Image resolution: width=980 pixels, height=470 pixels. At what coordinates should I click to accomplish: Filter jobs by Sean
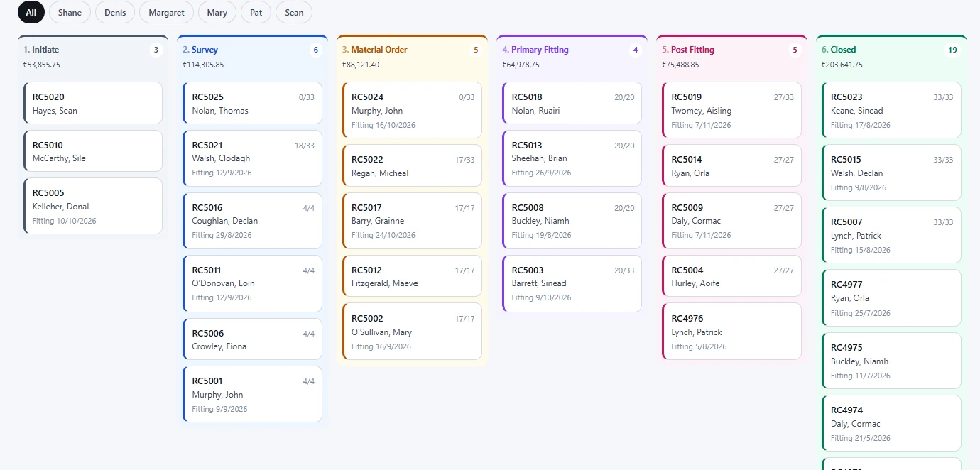294,12
